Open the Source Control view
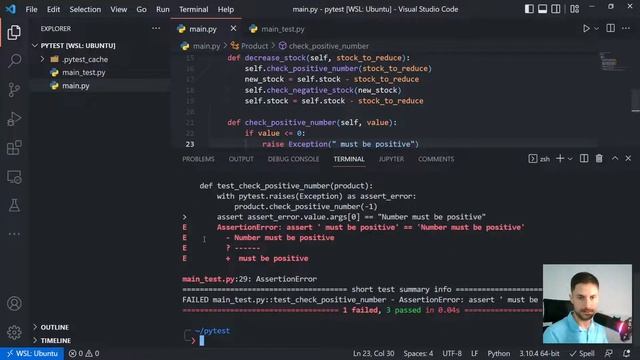 click(x=14, y=90)
